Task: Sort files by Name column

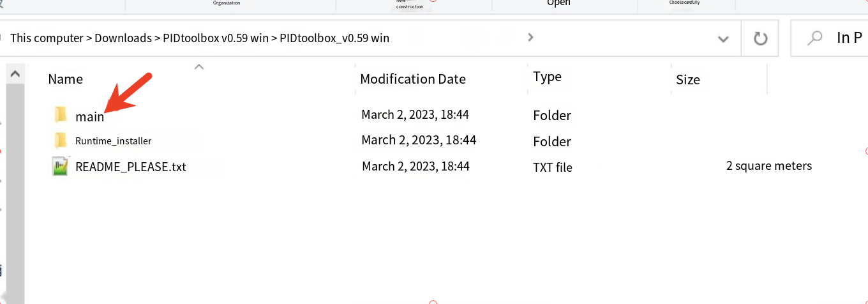Action: [x=66, y=79]
